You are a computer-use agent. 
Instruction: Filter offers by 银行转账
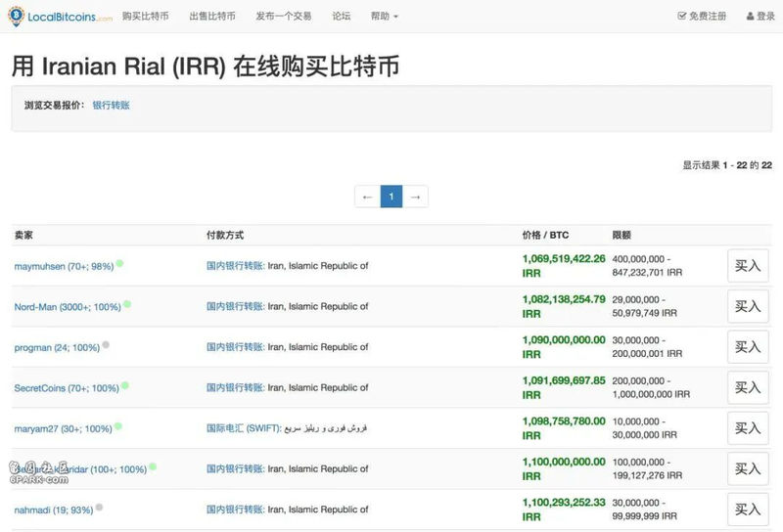[111, 105]
